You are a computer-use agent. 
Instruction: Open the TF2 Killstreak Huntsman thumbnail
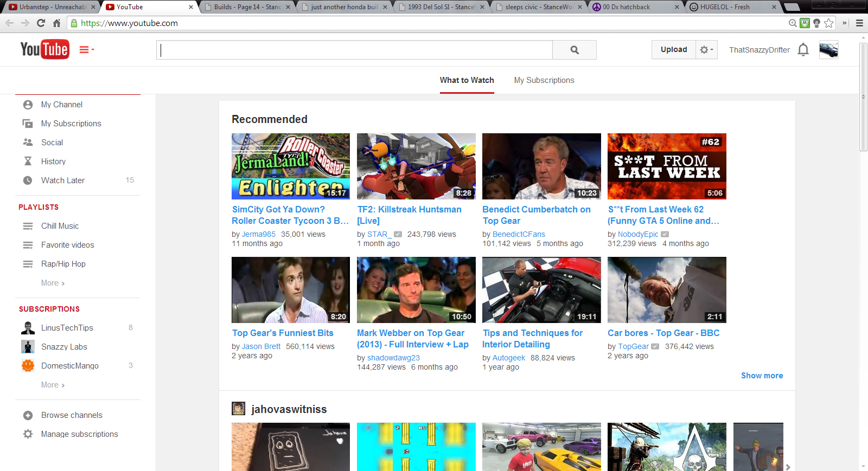point(416,166)
